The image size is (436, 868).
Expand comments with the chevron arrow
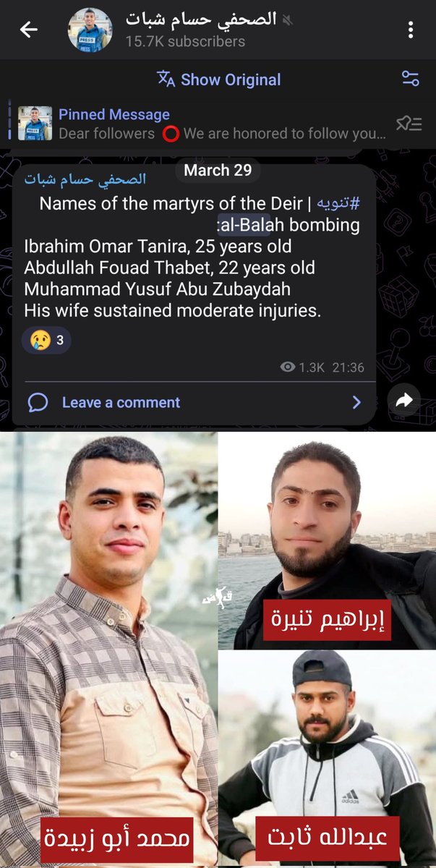tap(356, 402)
